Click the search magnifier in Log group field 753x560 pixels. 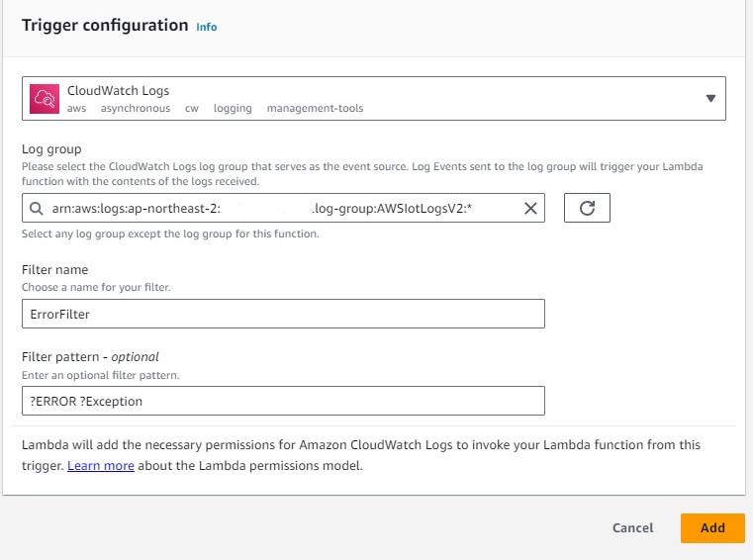37,208
